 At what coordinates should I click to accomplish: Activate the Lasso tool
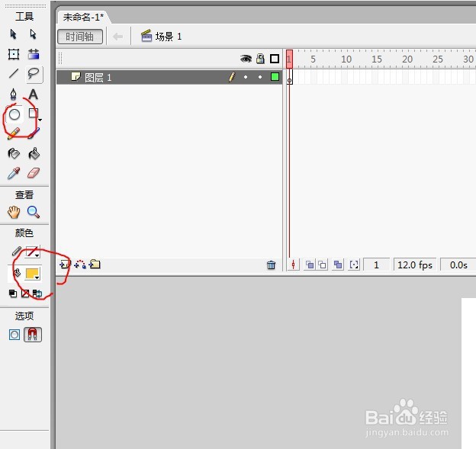34,74
